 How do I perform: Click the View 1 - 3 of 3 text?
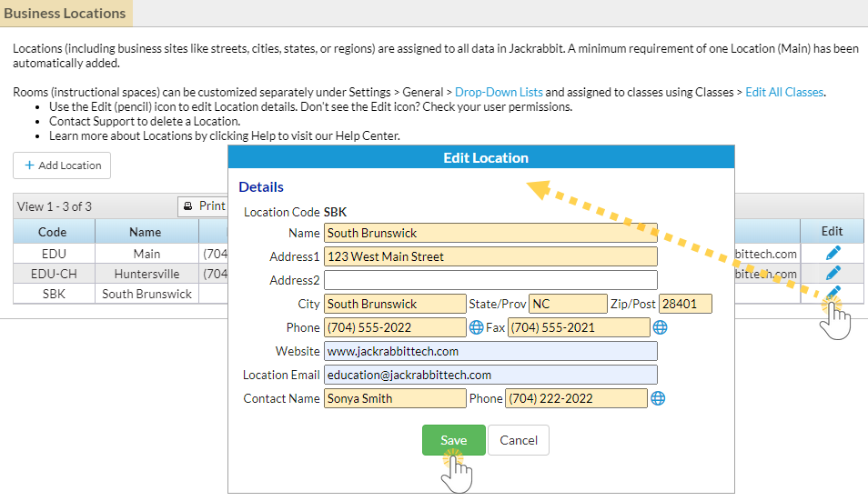point(55,206)
